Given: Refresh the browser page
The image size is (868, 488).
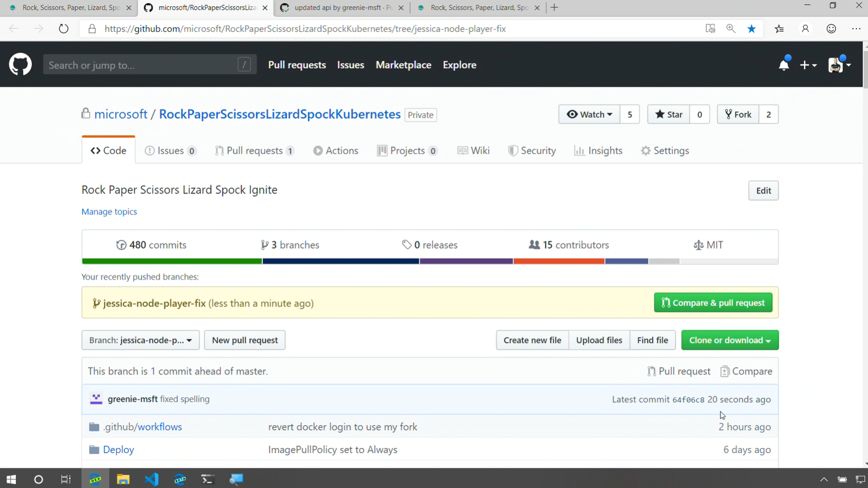Looking at the screenshot, I should click(63, 29).
